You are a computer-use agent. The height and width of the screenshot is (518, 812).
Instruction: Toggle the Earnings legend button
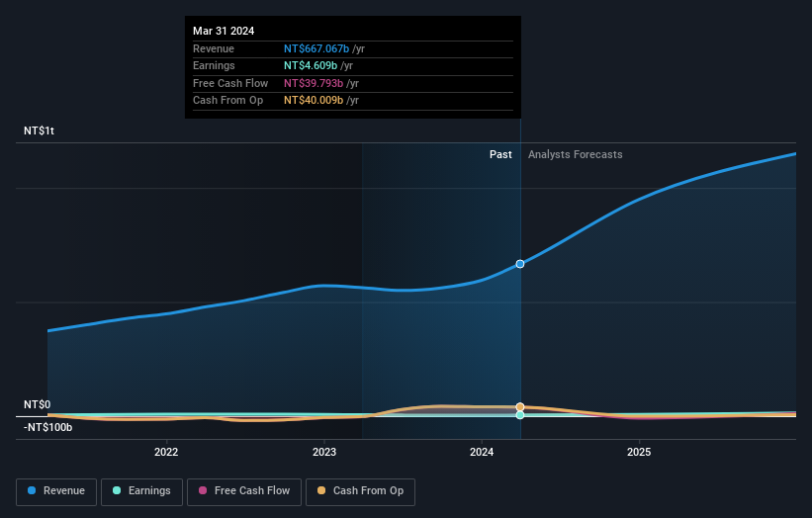(141, 491)
